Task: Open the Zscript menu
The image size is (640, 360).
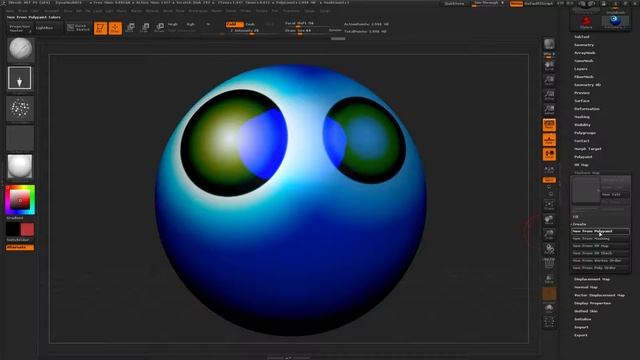Action: pos(325,11)
